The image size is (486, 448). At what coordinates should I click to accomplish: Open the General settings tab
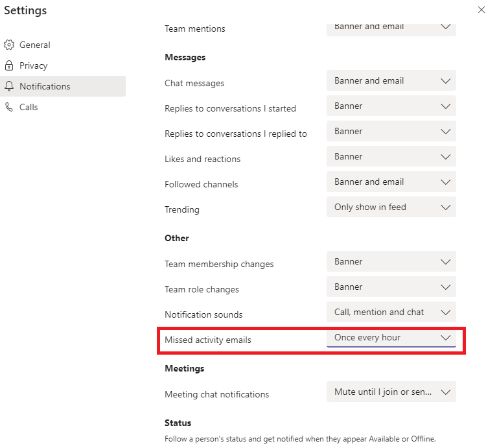click(34, 45)
